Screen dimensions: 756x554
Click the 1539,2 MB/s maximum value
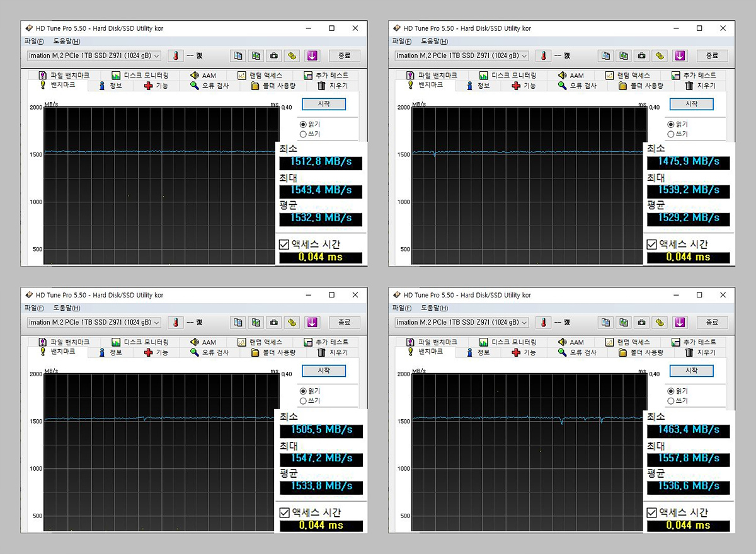pos(689,190)
